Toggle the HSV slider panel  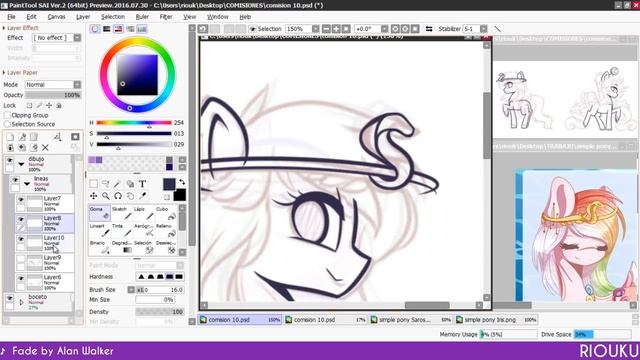(x=118, y=29)
